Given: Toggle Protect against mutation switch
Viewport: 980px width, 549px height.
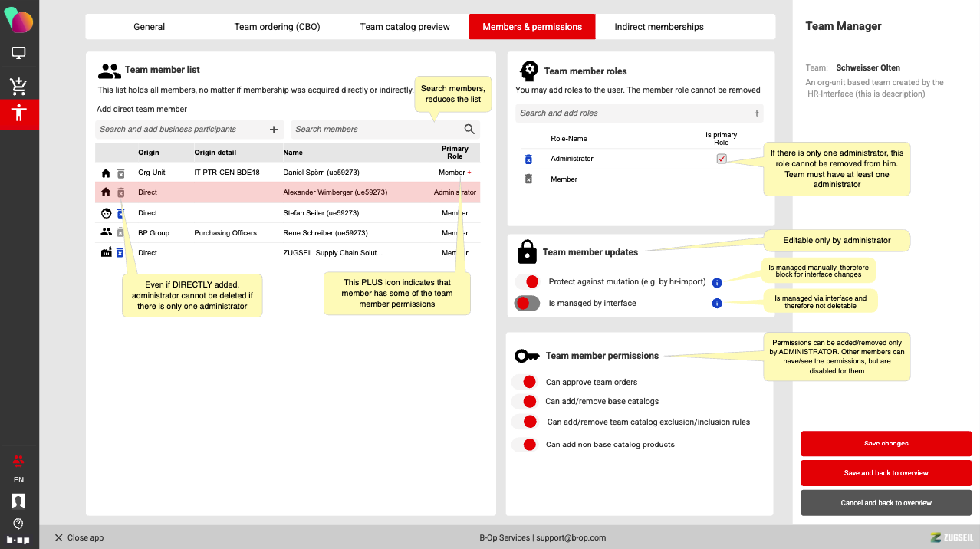Looking at the screenshot, I should [527, 282].
